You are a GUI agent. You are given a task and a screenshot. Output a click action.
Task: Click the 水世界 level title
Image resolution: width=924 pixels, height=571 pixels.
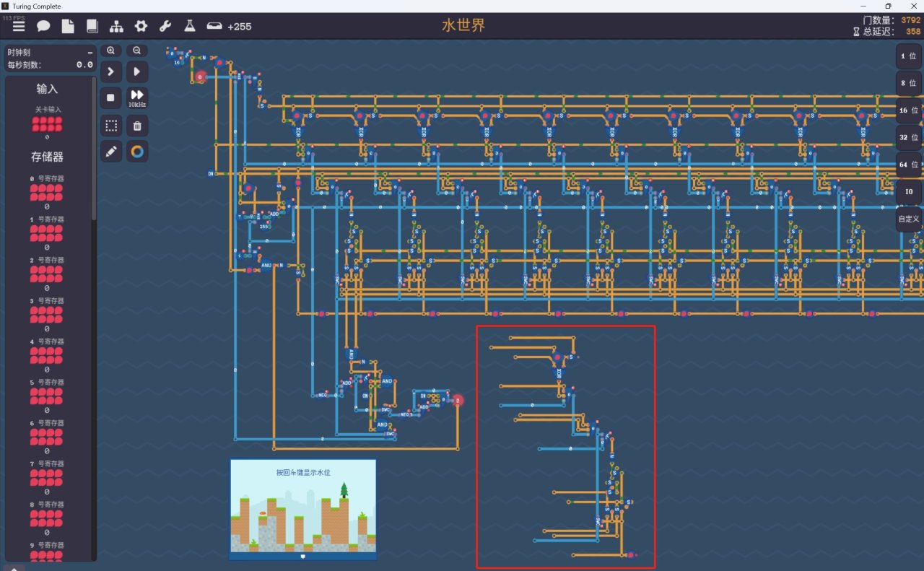(x=463, y=25)
